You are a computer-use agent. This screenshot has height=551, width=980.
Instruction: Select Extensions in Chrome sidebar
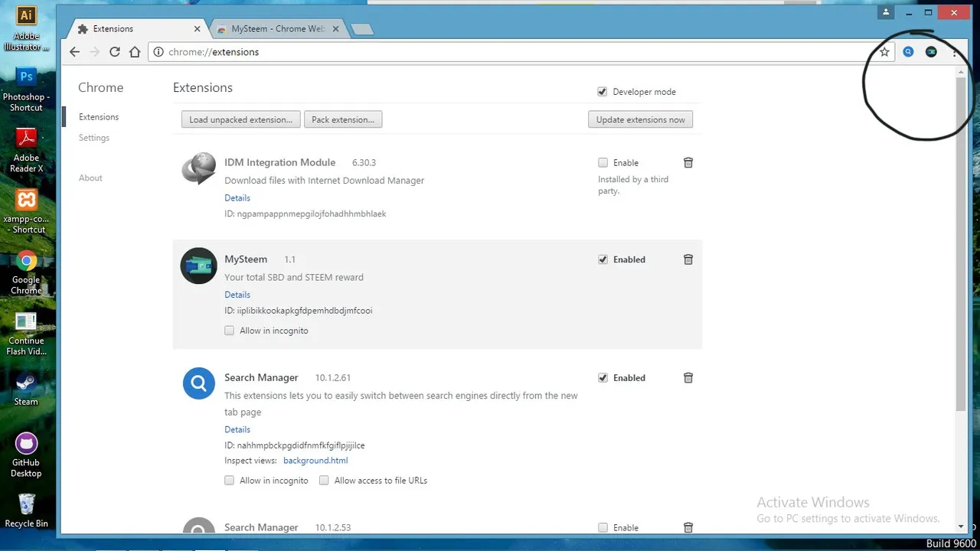coord(99,117)
